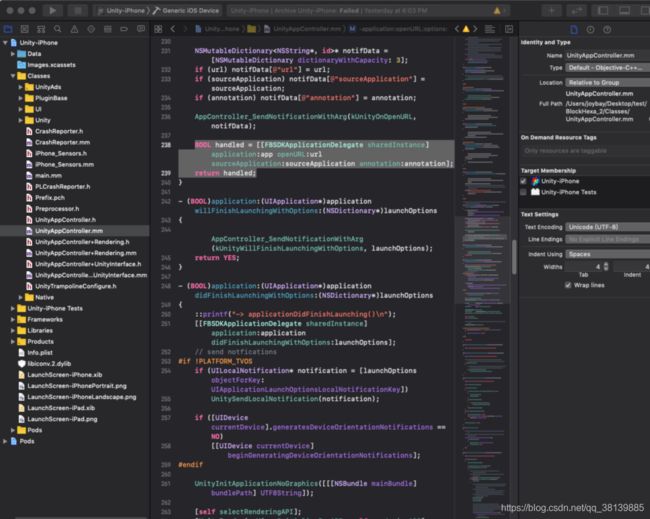Viewport: 650px width, 519px height.
Task: Select main.mm file
Action: coord(48,176)
